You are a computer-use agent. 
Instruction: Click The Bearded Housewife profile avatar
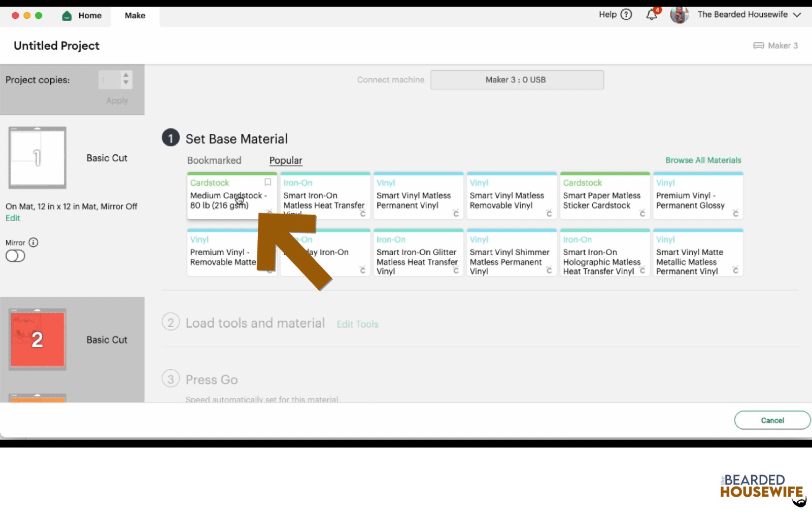click(679, 15)
